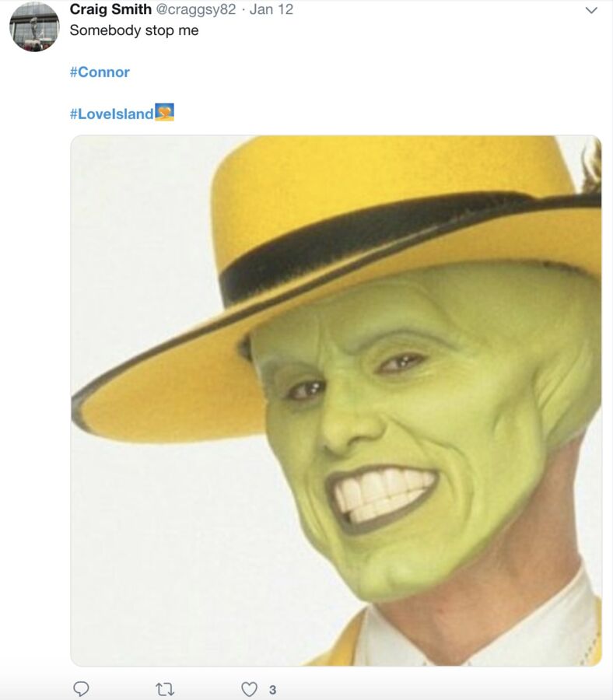The width and height of the screenshot is (613, 700).
Task: Click the reply speech bubble icon
Action: (81, 689)
